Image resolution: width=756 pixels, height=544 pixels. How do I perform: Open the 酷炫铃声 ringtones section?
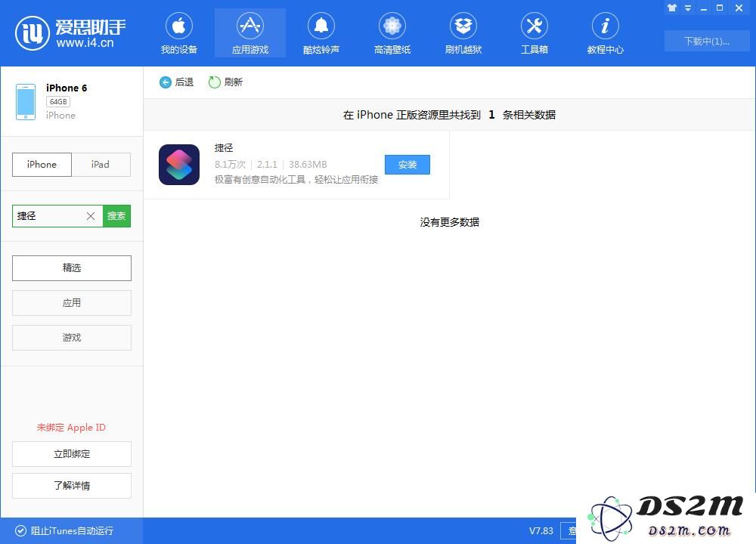tap(321, 32)
